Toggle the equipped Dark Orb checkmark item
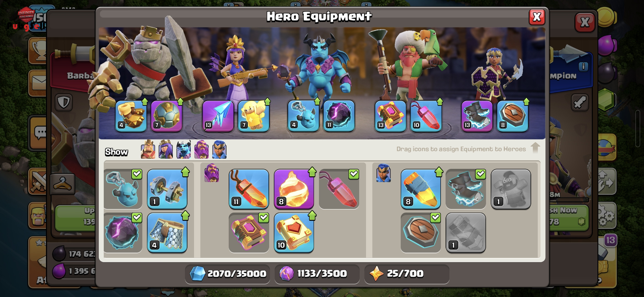Screen dimensions: 644x297 click(x=123, y=233)
